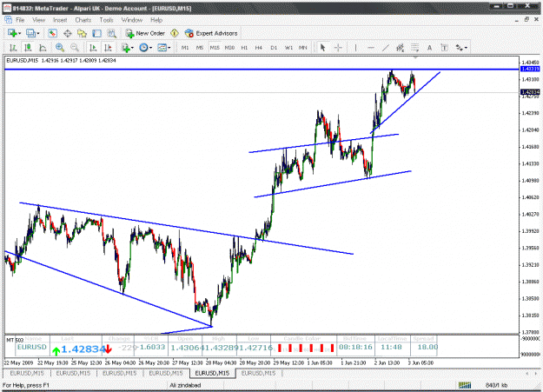Select the Text Label tool
Image resolution: width=543 pixels, height=392 pixels.
click(444, 48)
